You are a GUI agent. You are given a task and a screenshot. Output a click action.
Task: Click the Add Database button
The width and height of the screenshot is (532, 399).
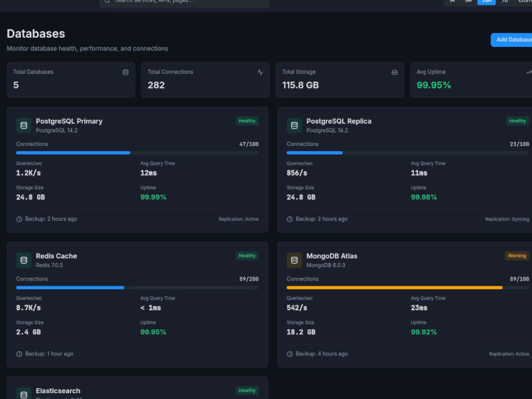[512, 40]
